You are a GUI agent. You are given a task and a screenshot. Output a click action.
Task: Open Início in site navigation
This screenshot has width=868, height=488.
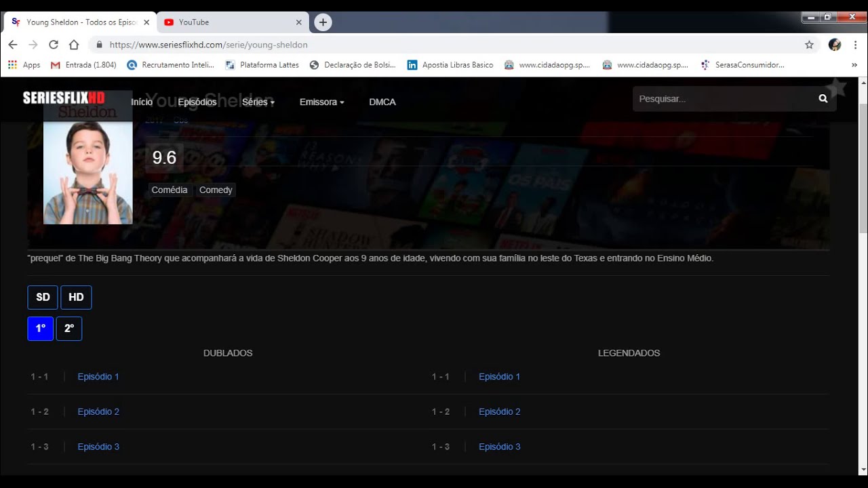pyautogui.click(x=142, y=102)
